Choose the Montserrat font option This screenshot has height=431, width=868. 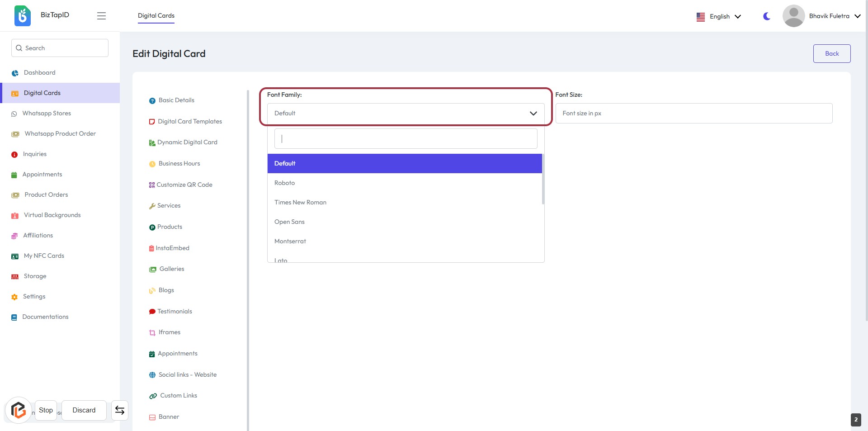290,242
